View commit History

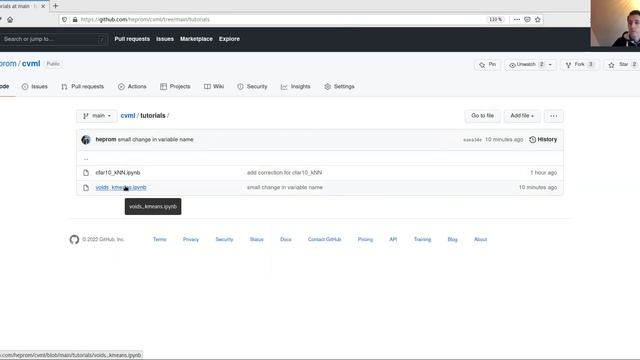pos(543,140)
